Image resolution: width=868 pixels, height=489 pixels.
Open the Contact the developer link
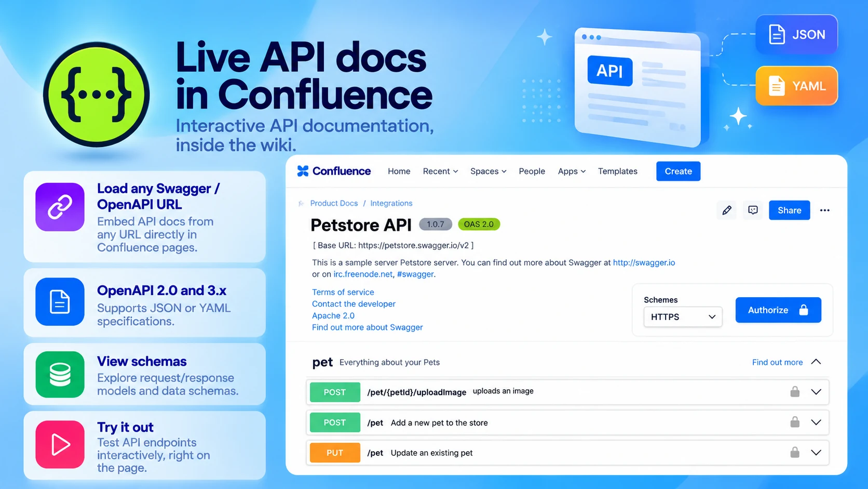pyautogui.click(x=354, y=303)
